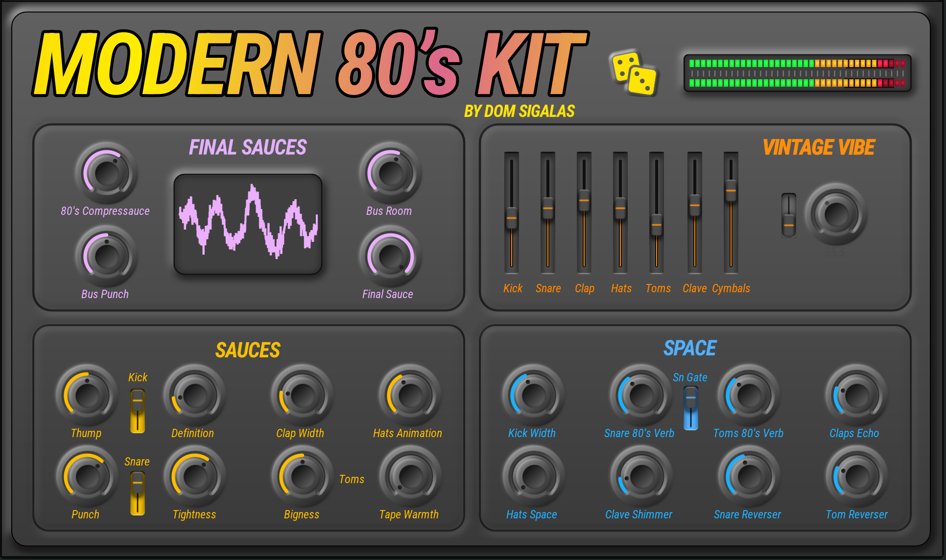
Task: Click the Cymbals fader handle
Action: 731,190
